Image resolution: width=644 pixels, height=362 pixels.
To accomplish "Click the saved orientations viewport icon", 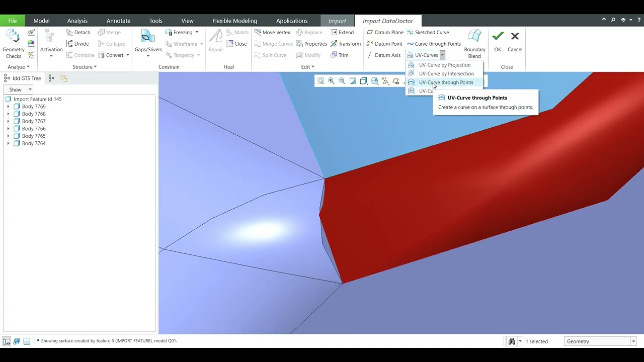I will [x=374, y=81].
